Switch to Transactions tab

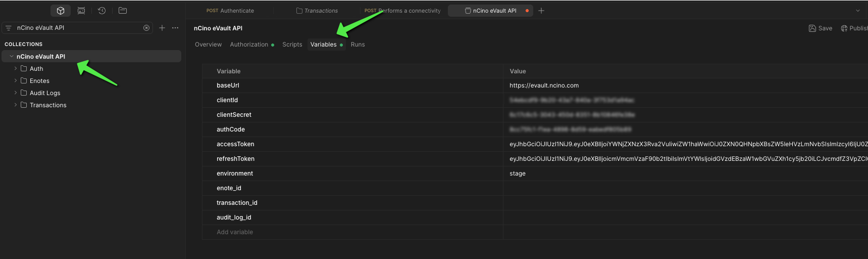(317, 11)
